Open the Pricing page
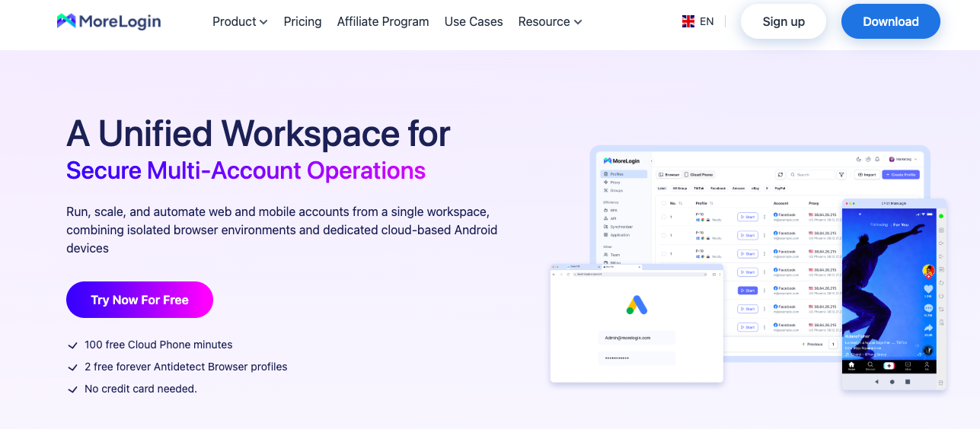Viewport: 980px width, 429px height. click(x=302, y=21)
